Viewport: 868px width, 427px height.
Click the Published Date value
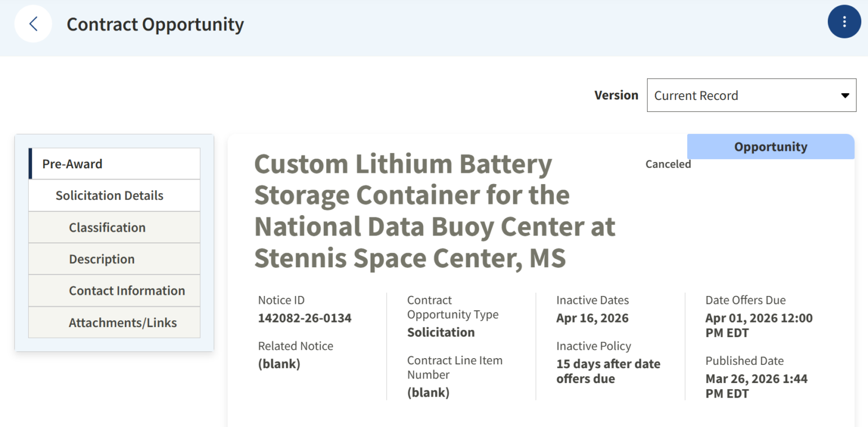tap(756, 386)
